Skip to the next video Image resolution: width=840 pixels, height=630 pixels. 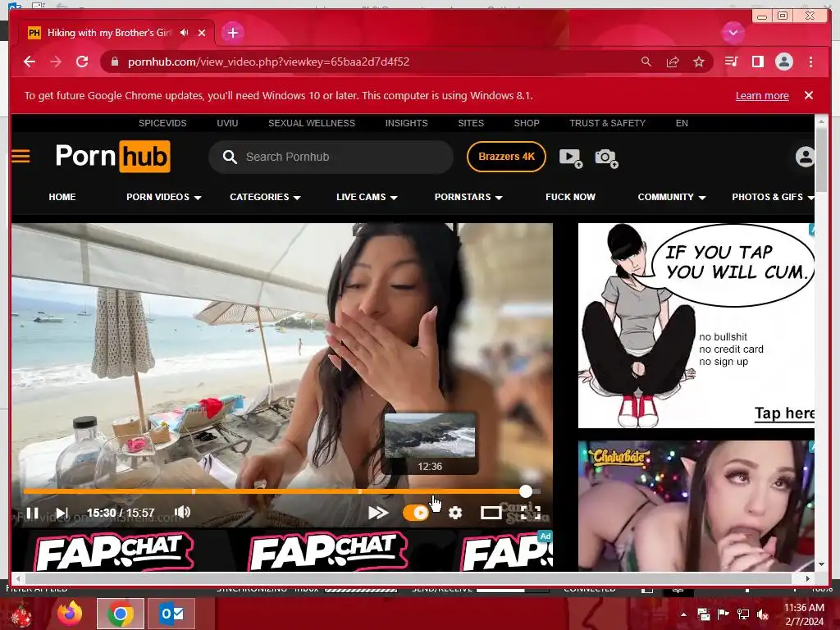(x=62, y=513)
